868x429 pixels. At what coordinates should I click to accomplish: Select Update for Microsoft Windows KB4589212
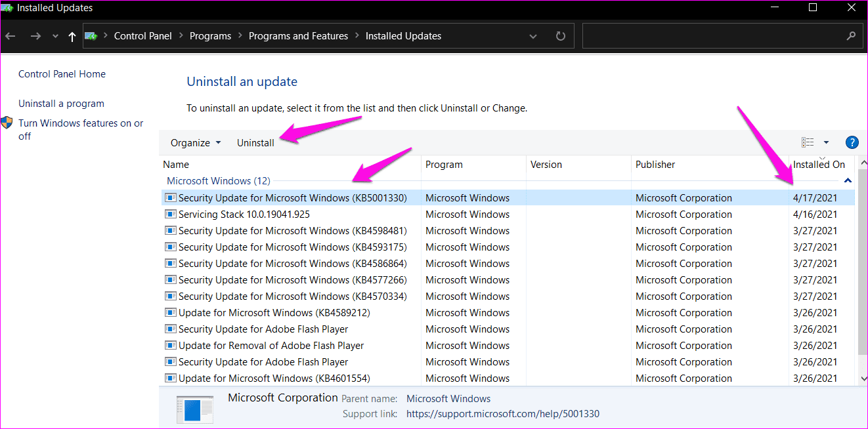tap(508, 312)
